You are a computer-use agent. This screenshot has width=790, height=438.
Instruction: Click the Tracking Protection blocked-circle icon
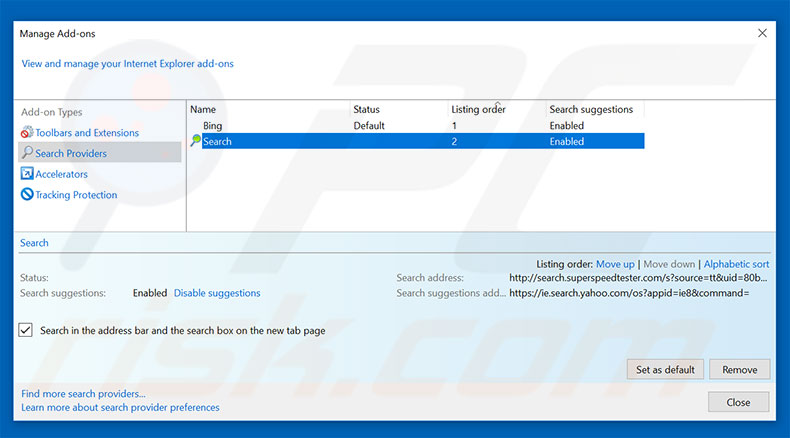point(27,194)
